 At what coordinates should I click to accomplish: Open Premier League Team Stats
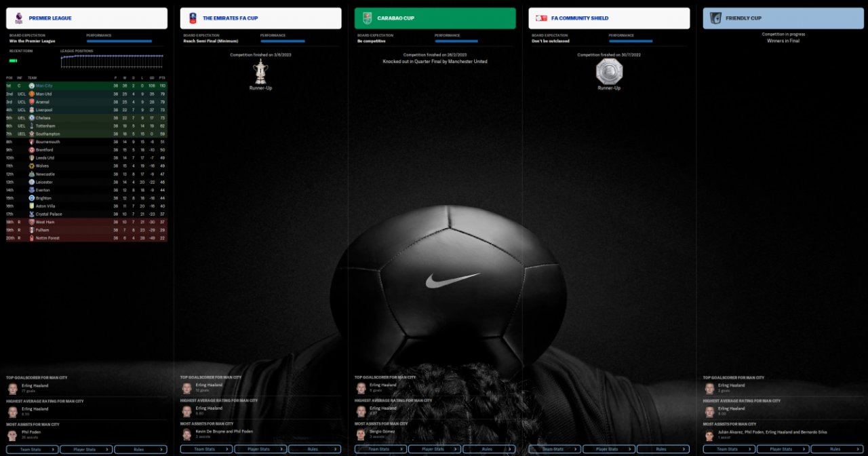tap(32, 449)
